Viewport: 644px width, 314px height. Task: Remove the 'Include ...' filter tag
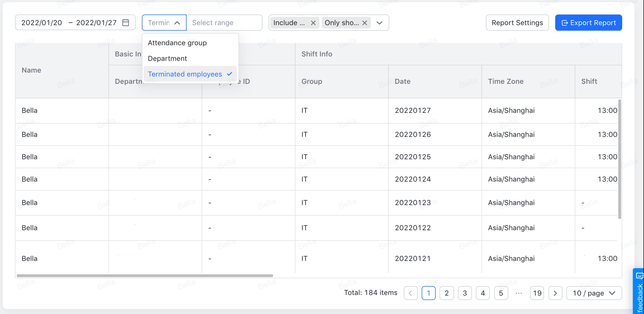pos(313,23)
